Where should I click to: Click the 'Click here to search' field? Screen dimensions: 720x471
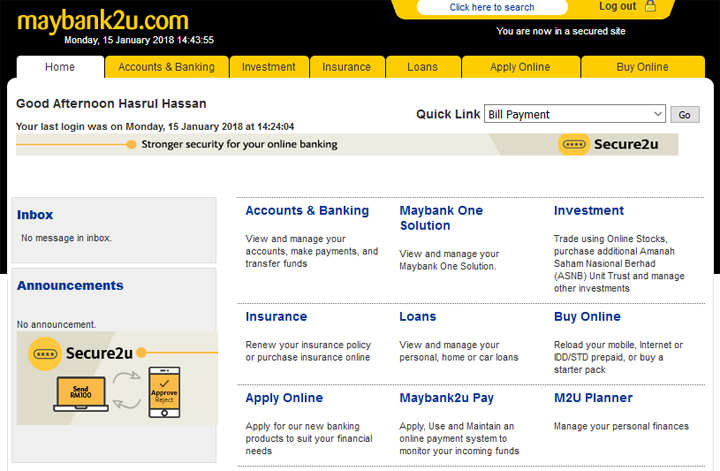point(492,7)
